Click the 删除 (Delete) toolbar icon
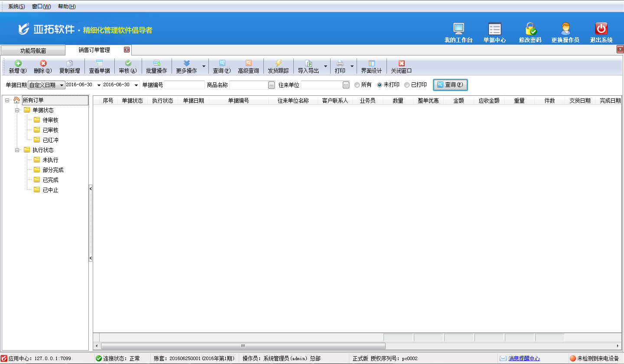Screen dimensions: 624x364 point(43,63)
